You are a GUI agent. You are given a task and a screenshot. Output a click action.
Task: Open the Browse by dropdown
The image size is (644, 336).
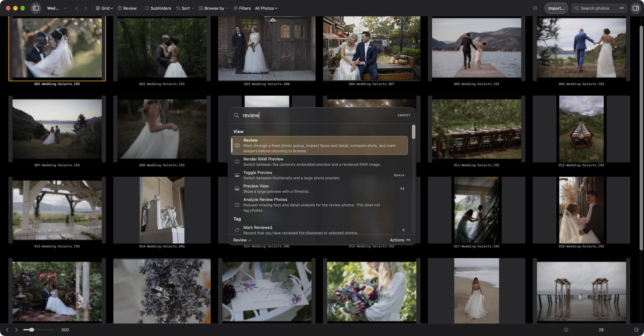214,8
